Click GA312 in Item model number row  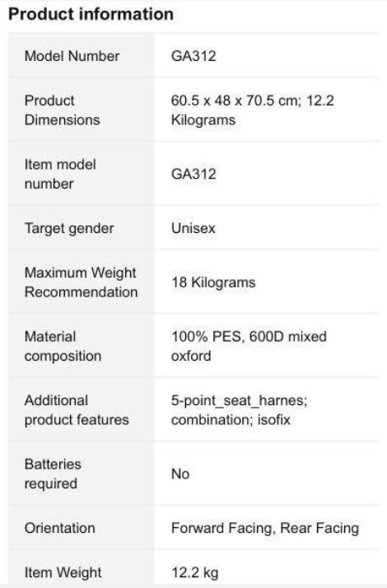[x=193, y=174]
